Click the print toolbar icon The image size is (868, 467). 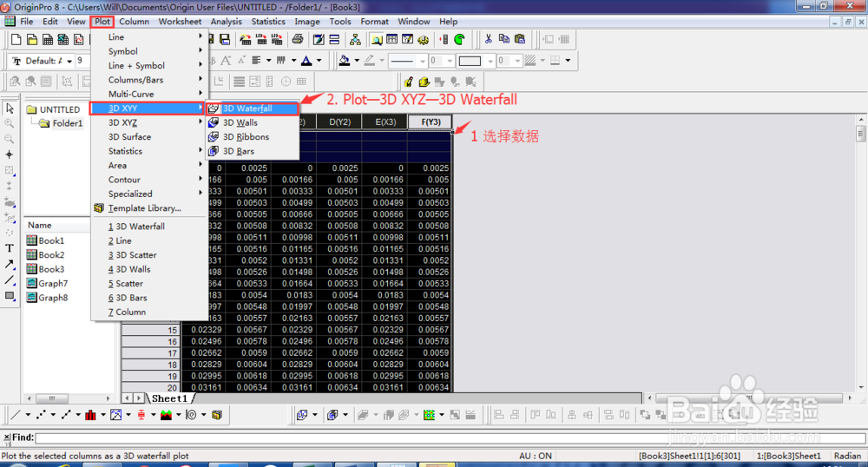[298, 39]
